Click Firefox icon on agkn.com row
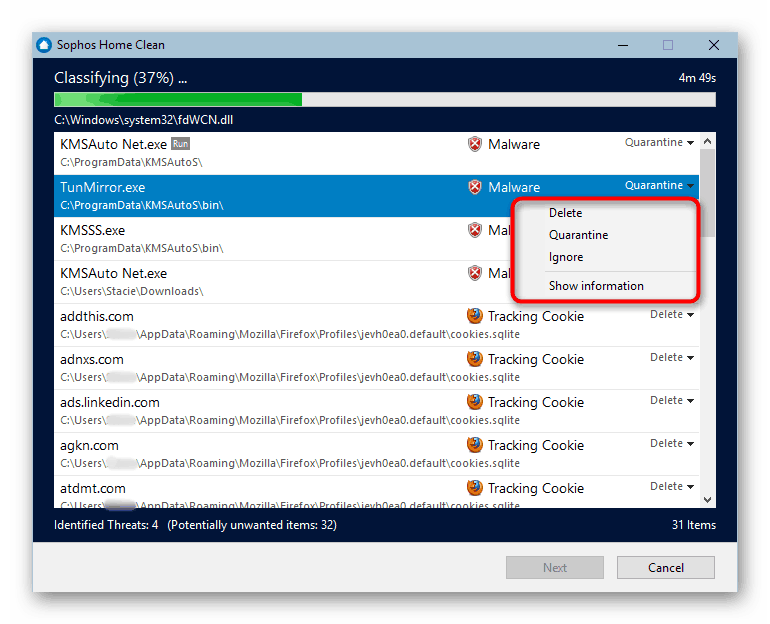This screenshot has height=624, width=770. coord(474,445)
